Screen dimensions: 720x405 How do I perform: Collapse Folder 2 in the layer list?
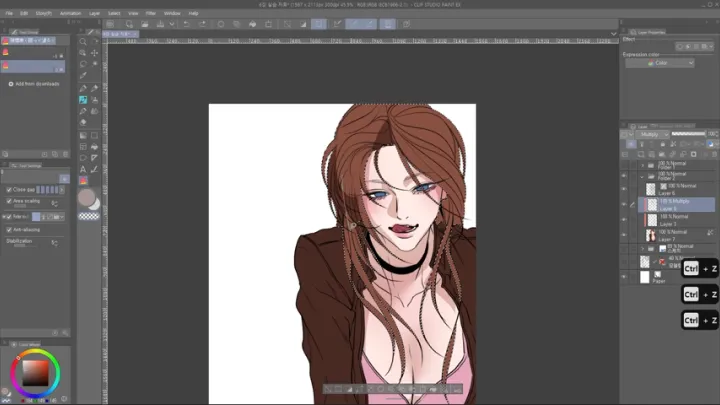point(642,176)
